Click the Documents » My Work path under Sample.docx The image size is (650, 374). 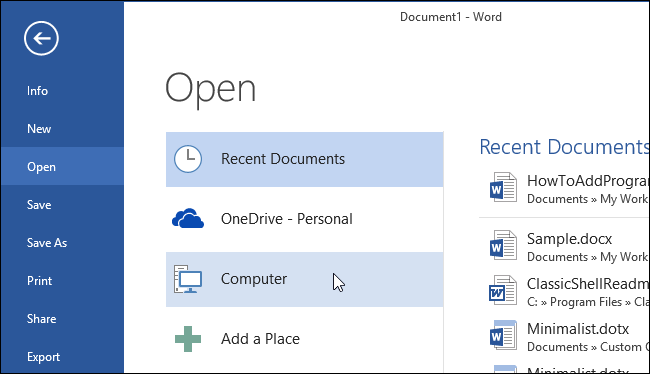[x=587, y=257]
